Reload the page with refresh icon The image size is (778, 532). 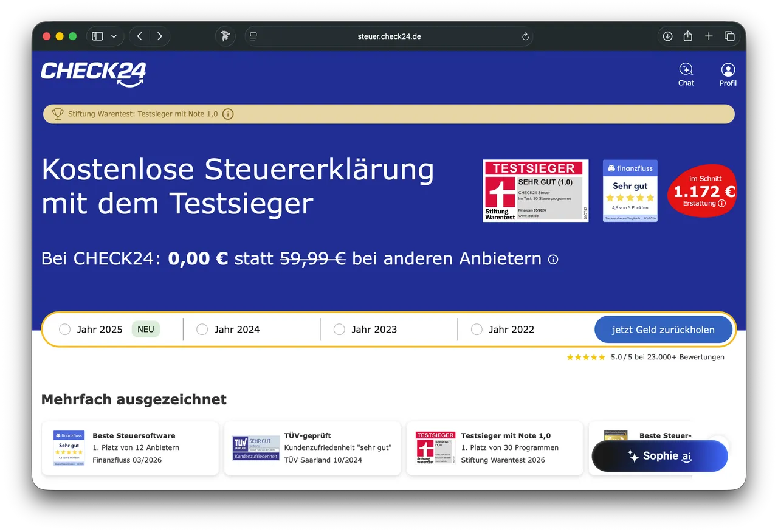point(525,36)
